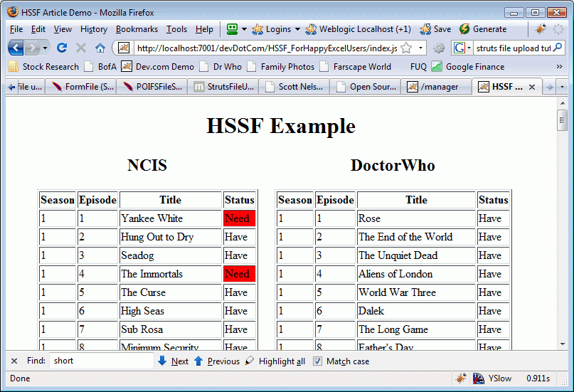Screen dimensions: 574x392
Task: Open the View menu
Action: [63, 29]
